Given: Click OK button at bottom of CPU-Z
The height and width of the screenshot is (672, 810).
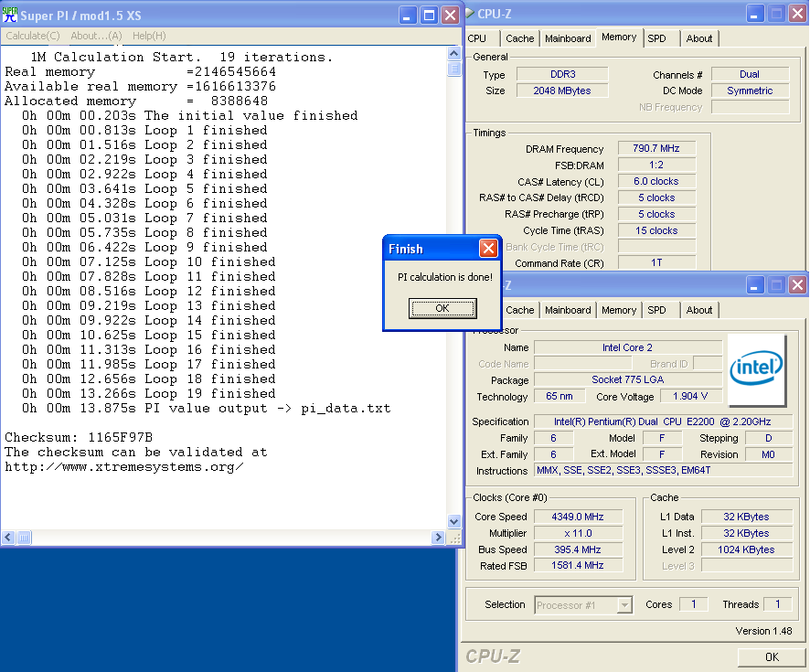Looking at the screenshot, I should 772,657.
